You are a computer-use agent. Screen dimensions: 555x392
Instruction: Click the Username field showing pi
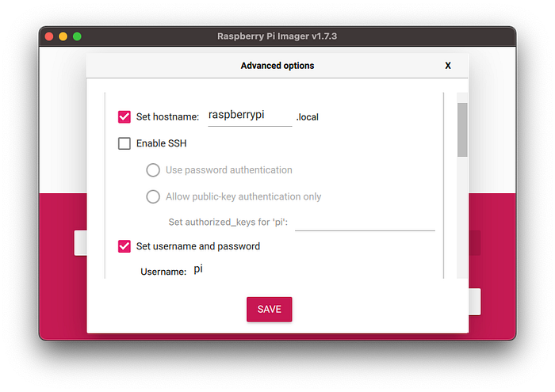coord(198,269)
